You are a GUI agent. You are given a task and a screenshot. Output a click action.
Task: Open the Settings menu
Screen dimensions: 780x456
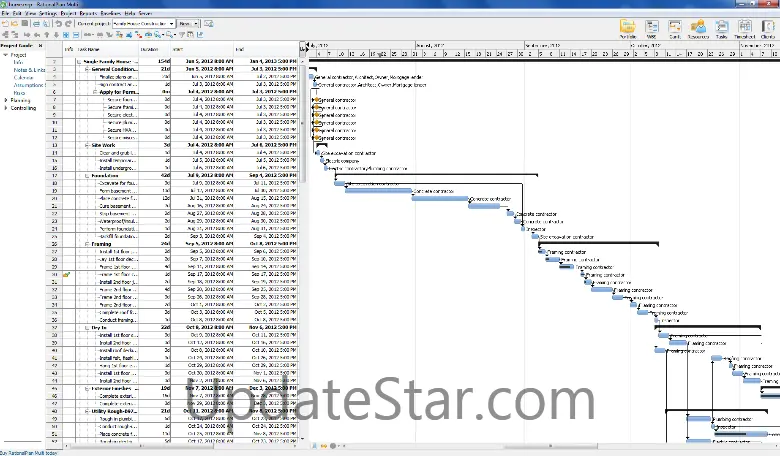[x=48, y=13]
